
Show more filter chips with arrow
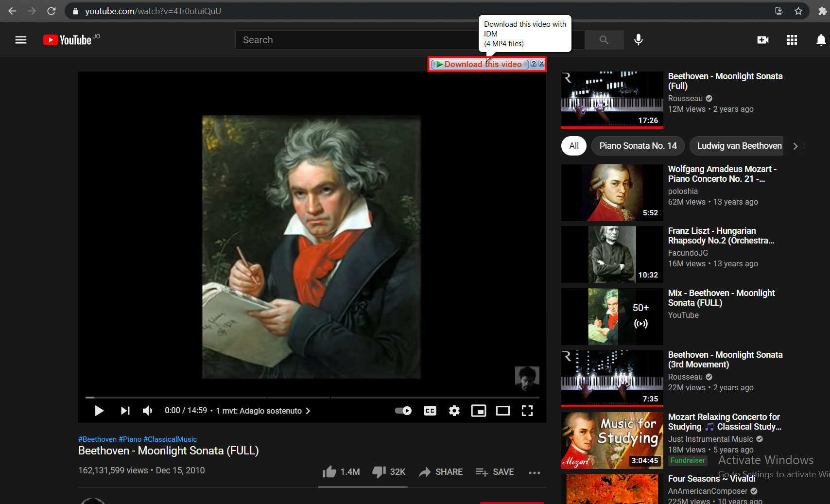tap(795, 146)
